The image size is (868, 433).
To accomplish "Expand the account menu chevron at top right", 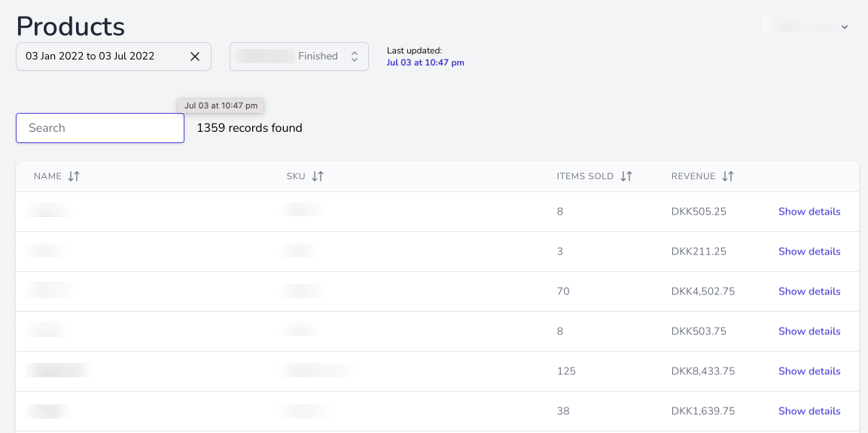I will point(845,27).
